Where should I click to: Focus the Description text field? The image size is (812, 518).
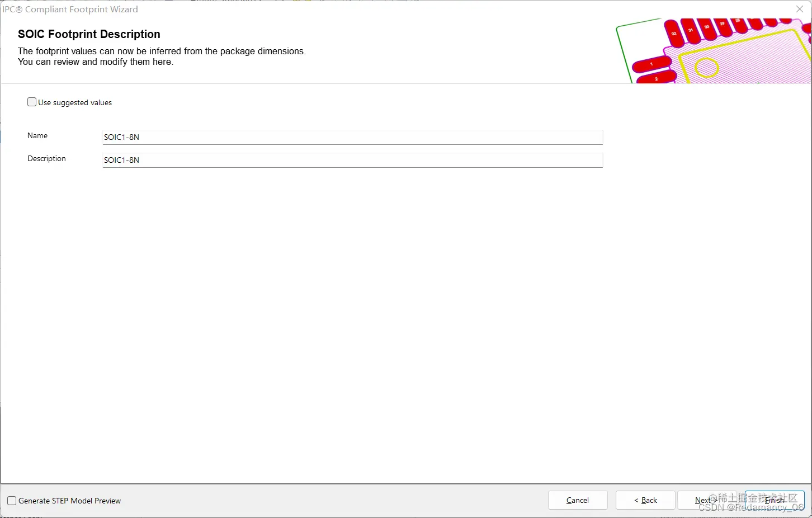[352, 160]
